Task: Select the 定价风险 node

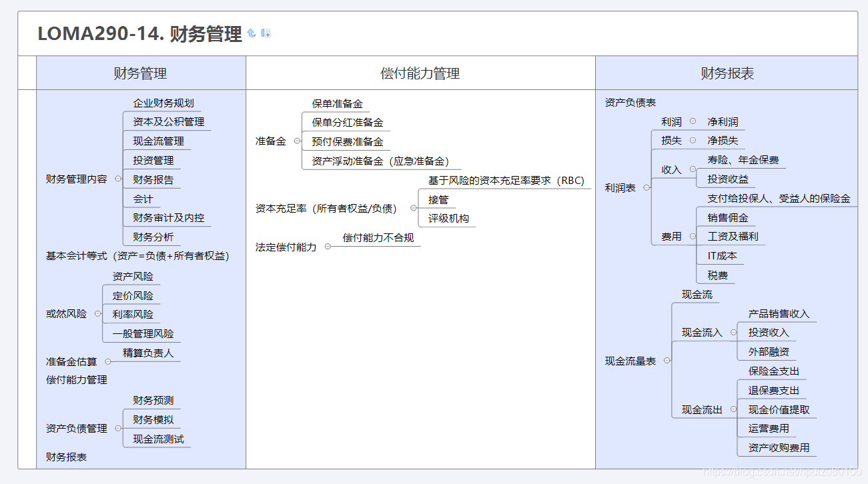Action: [x=133, y=296]
